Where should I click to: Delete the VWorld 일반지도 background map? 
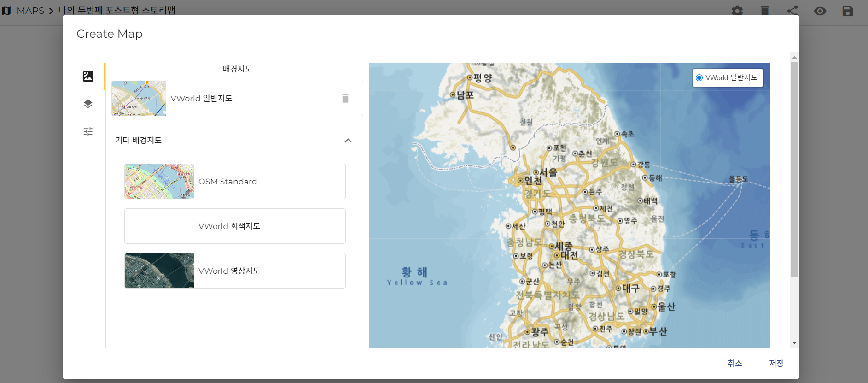[x=345, y=98]
